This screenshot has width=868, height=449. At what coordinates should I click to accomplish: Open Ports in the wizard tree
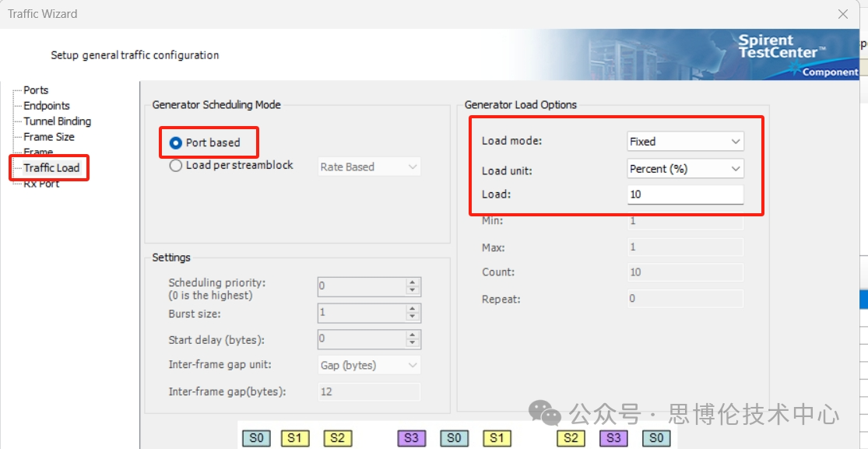(36, 90)
